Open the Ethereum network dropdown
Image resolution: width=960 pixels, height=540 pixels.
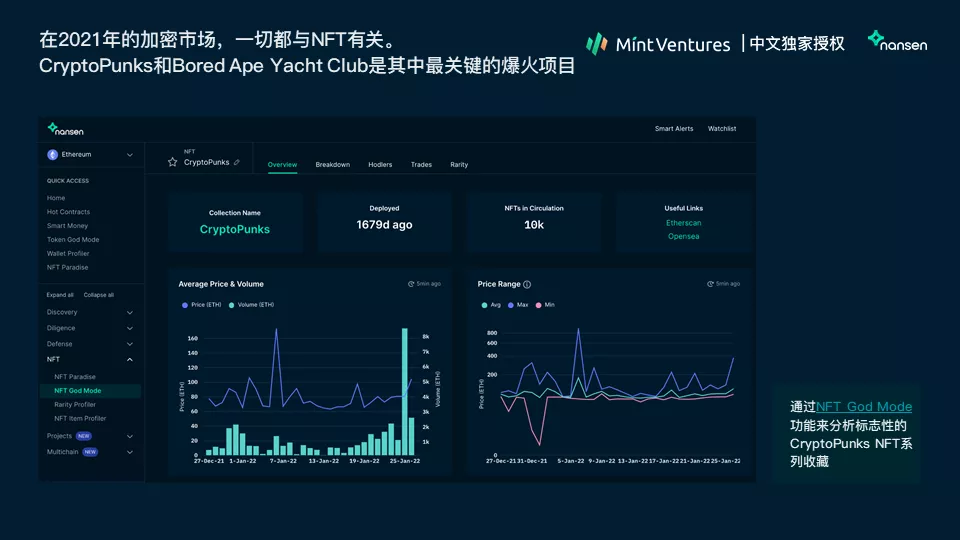coord(91,155)
